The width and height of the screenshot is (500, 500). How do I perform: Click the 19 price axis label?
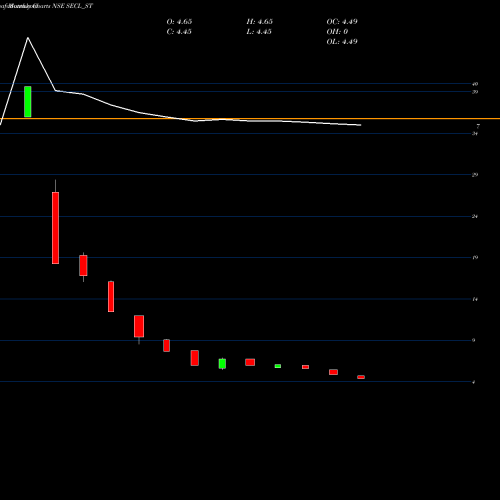coord(475,257)
